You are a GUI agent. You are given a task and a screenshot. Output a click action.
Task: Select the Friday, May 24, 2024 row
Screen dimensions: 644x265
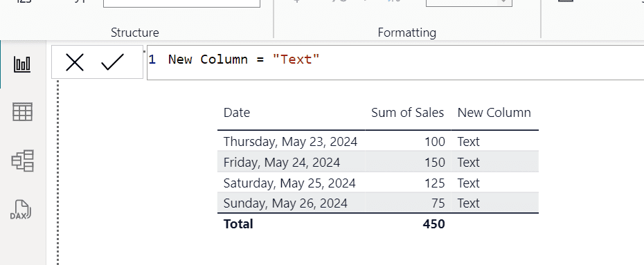378,162
